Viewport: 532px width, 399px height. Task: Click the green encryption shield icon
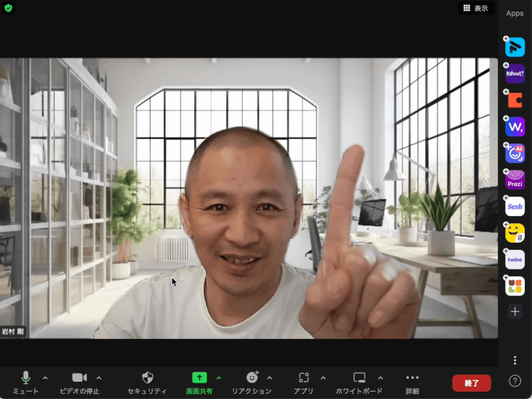tap(9, 8)
